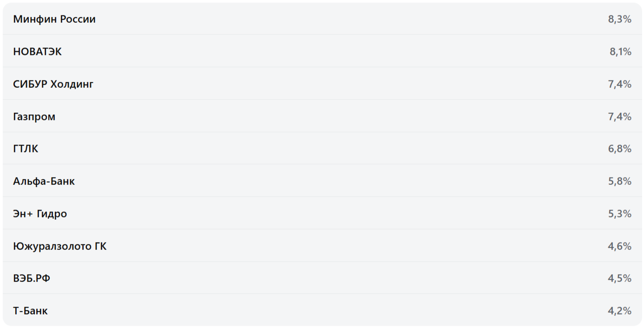The width and height of the screenshot is (644, 327).
Task: Select the 8,1% value for НОВАТЭК
Action: pos(620,52)
